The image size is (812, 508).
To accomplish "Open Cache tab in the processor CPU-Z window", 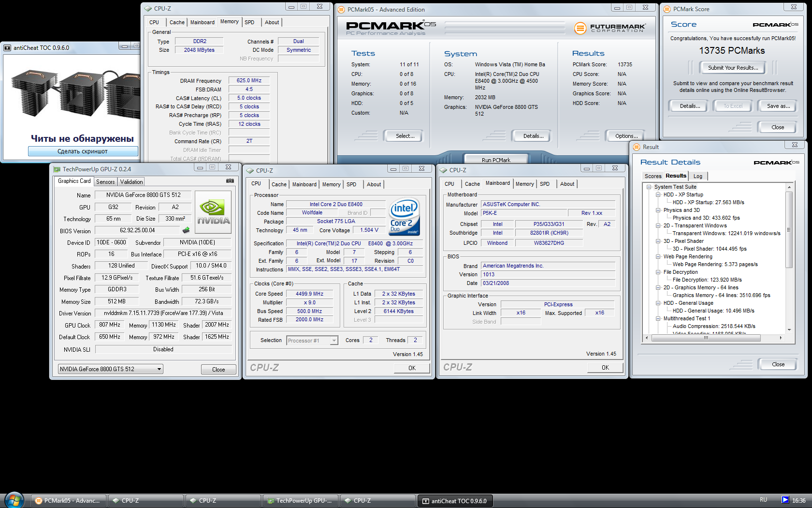I will (x=279, y=184).
